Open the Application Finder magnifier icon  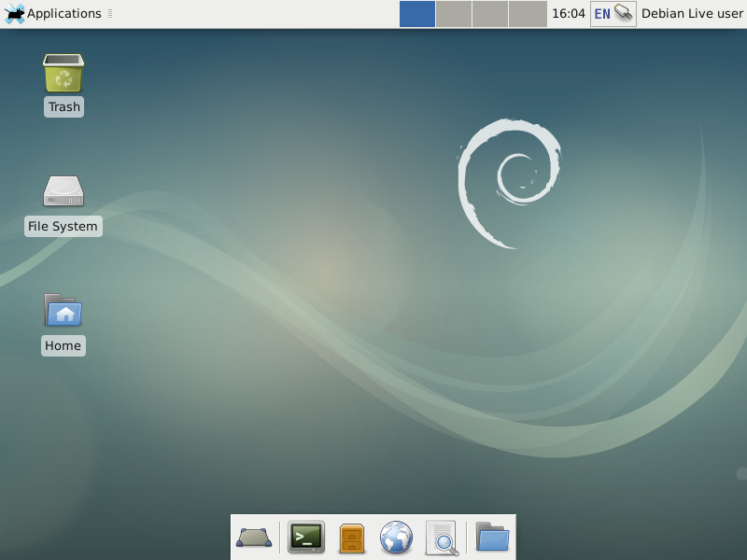(x=442, y=538)
